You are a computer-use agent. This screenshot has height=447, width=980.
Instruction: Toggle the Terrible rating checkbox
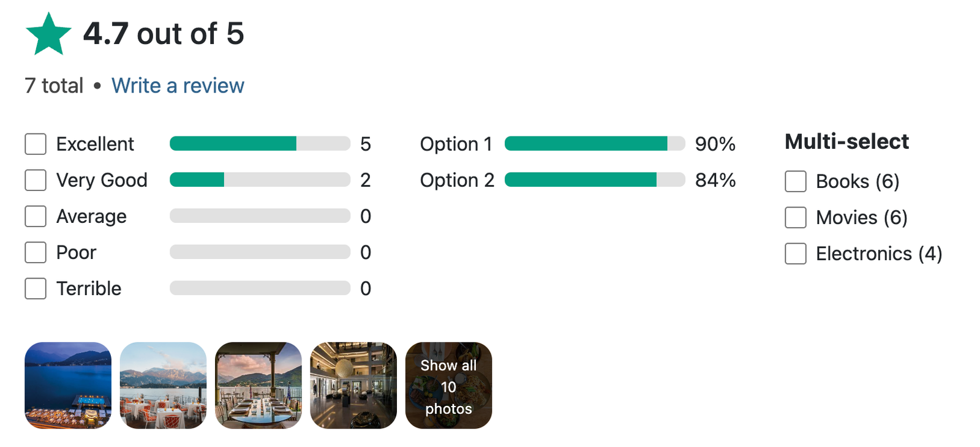pos(36,288)
